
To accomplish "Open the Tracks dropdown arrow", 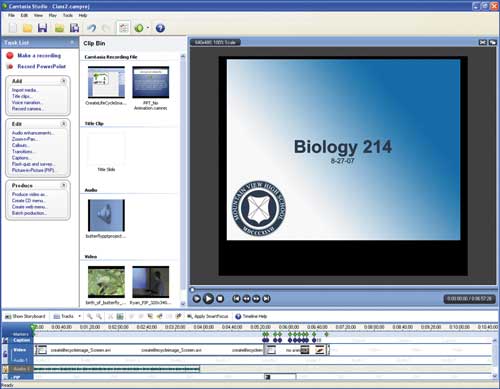I will click(79, 316).
